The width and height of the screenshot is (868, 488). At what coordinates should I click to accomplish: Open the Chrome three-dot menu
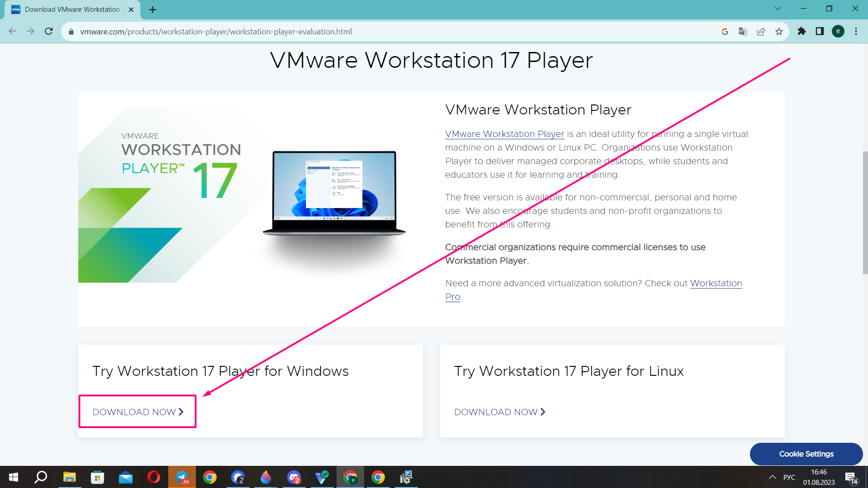[856, 31]
